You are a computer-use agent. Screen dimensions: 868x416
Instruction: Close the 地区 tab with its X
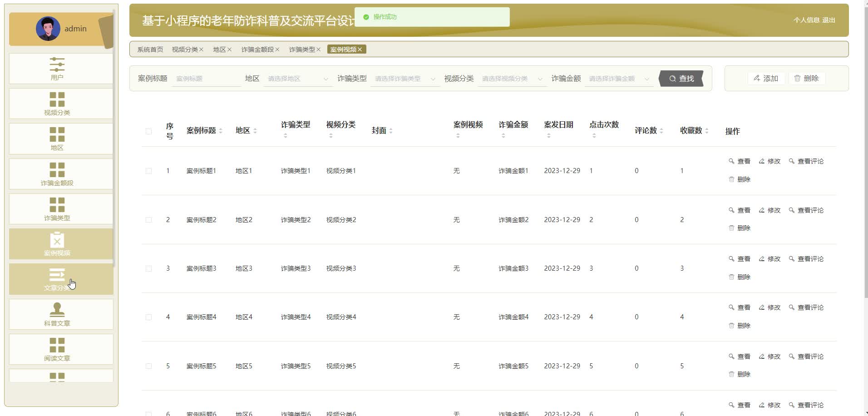point(229,50)
